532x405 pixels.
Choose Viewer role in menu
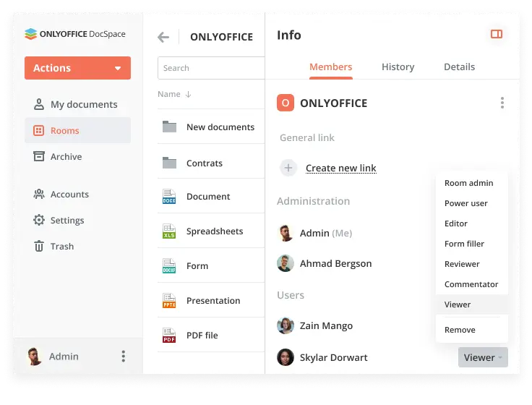pyautogui.click(x=471, y=304)
